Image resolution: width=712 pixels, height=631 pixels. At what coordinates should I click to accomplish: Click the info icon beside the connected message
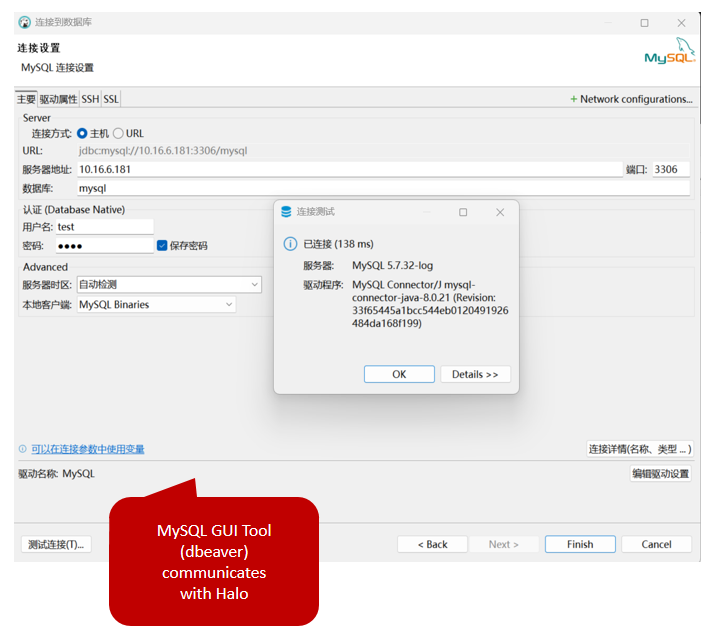coord(290,244)
